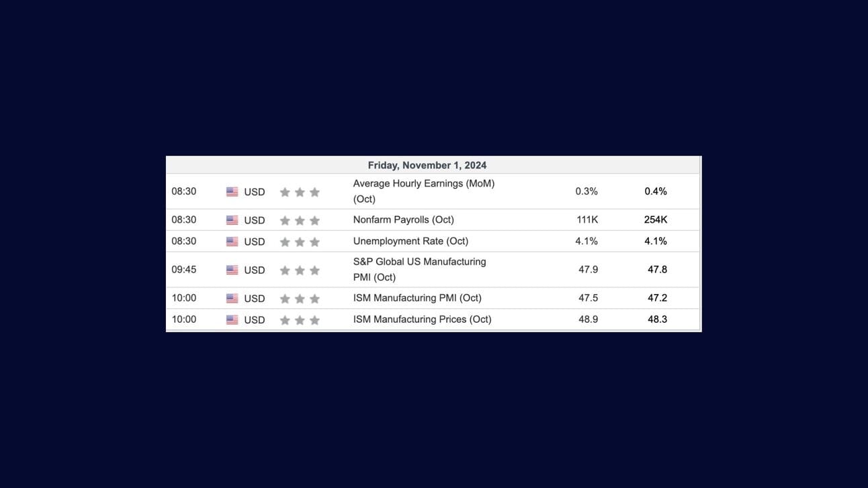Click importance stars for ISM Manufacturing Prices

click(x=300, y=320)
